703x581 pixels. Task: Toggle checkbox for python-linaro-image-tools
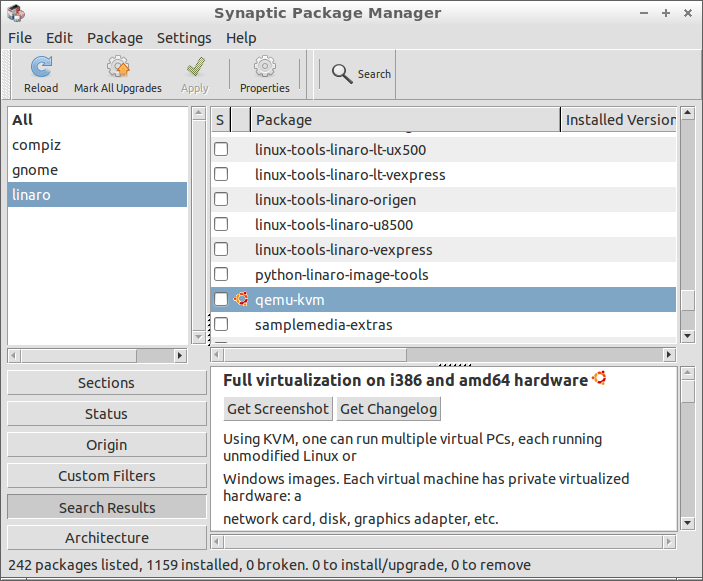coord(221,274)
